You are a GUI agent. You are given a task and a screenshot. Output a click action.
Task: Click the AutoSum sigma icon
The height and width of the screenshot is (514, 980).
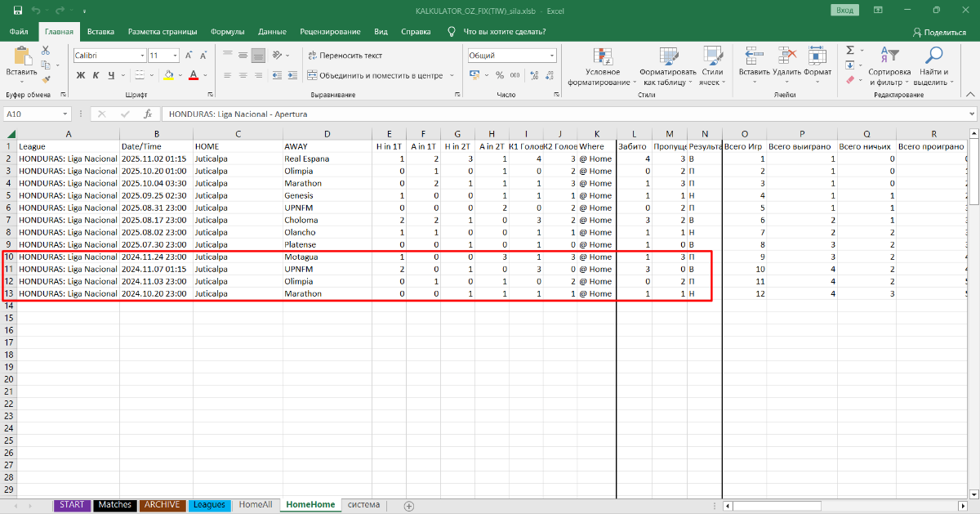coord(849,51)
